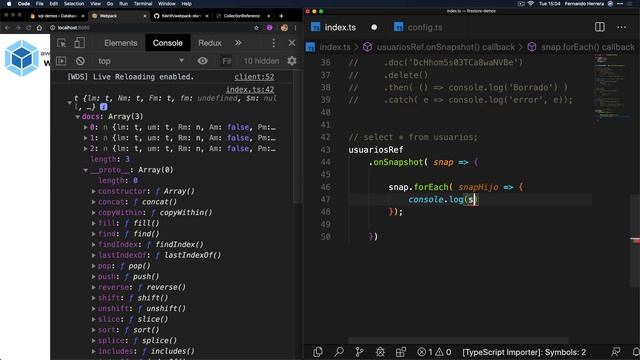
Task: Click the info badge next to the logged object
Action: coord(104,107)
